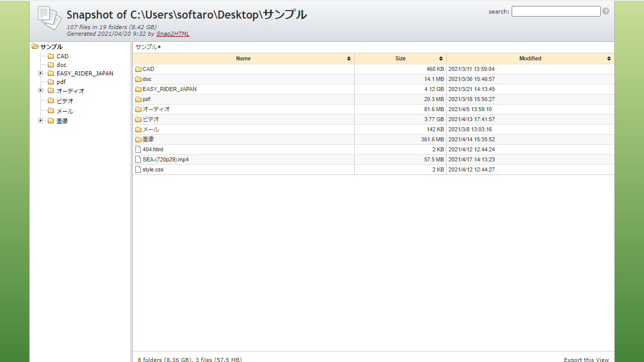The width and height of the screenshot is (644, 362).
Task: Click file icon next to 404.html
Action: [x=138, y=149]
